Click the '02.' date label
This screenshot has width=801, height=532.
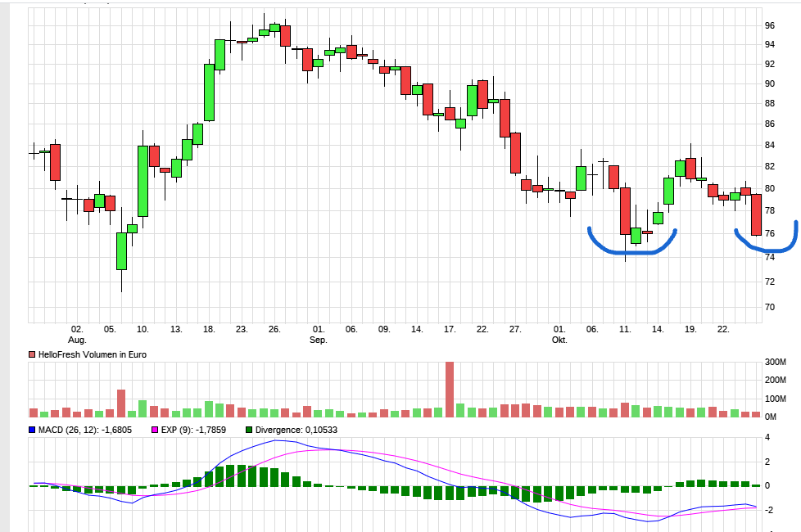[x=77, y=329]
